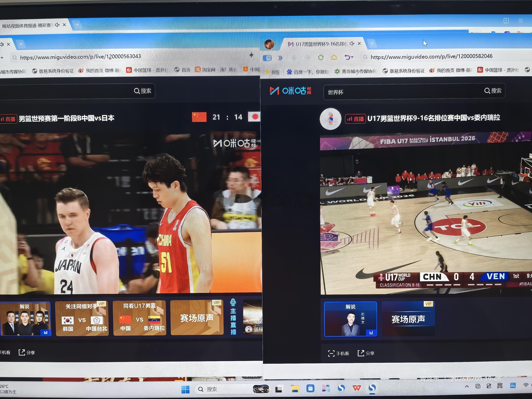Screen dimensions: 532x399
Task: Open the 我的首页 微博 bookmark in right window
Action: [451, 71]
